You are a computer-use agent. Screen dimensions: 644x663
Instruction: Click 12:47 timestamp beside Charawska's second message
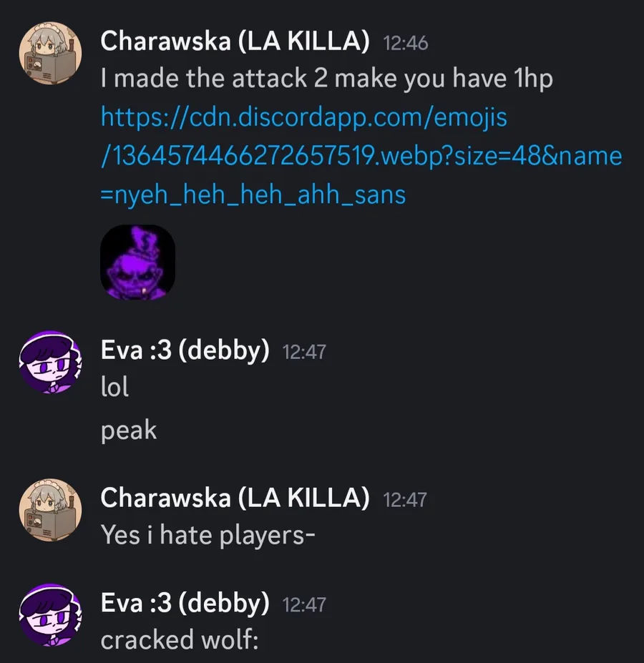(x=405, y=499)
